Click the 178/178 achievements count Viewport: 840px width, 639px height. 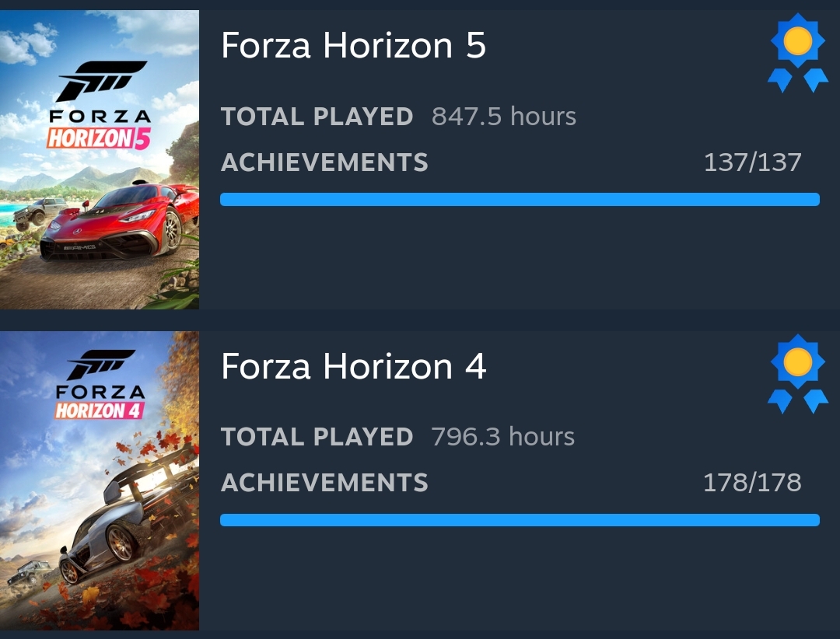[751, 483]
